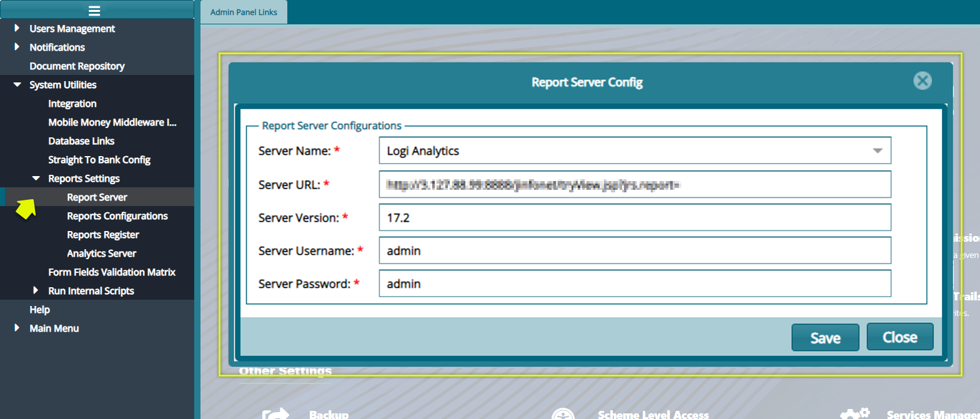The height and width of the screenshot is (419, 980).
Task: Expand Run Internal Scripts node
Action: tap(36, 290)
